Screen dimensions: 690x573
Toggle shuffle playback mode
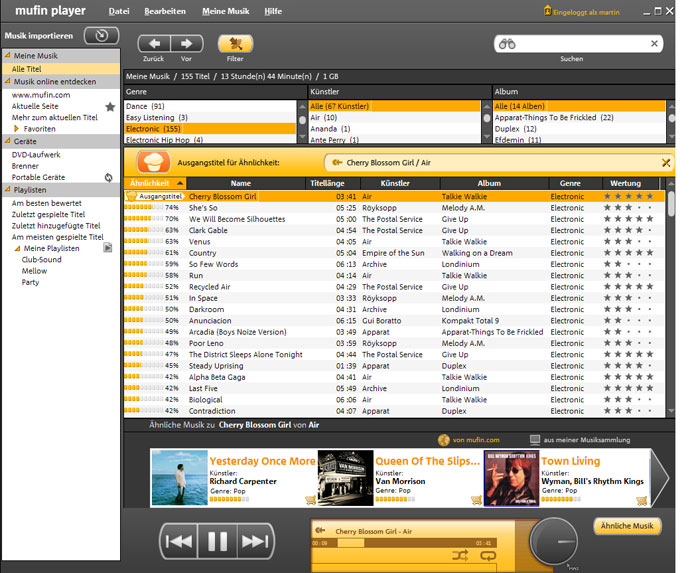coord(460,554)
